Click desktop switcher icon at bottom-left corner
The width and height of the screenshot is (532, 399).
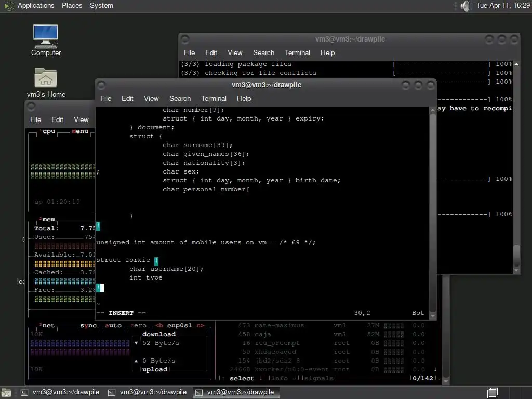[x=6, y=393]
